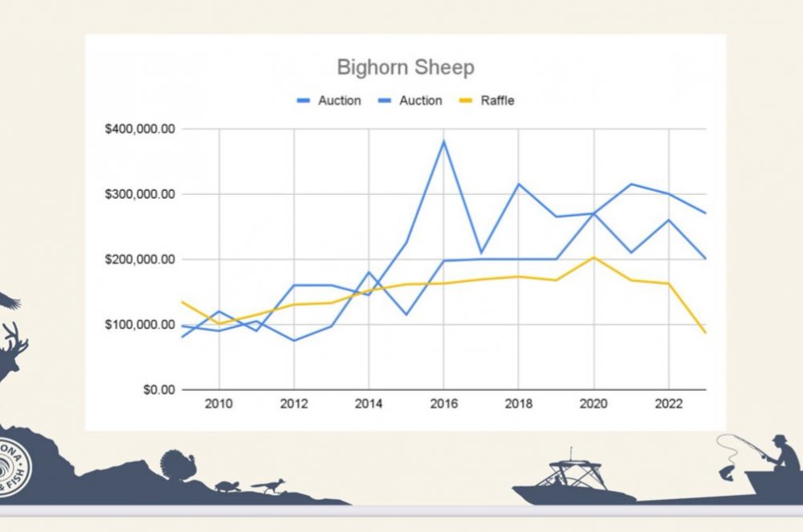The width and height of the screenshot is (803, 532).
Task: Click the turtle silhouette icon
Action: pos(227,486)
